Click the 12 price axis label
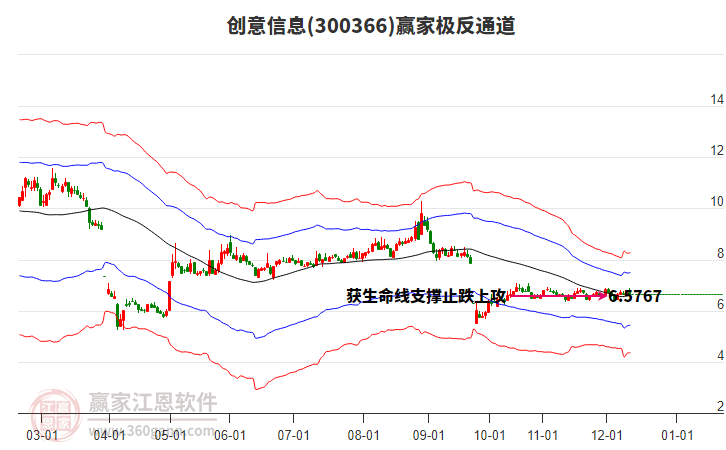The width and height of the screenshot is (726, 450). tap(717, 150)
